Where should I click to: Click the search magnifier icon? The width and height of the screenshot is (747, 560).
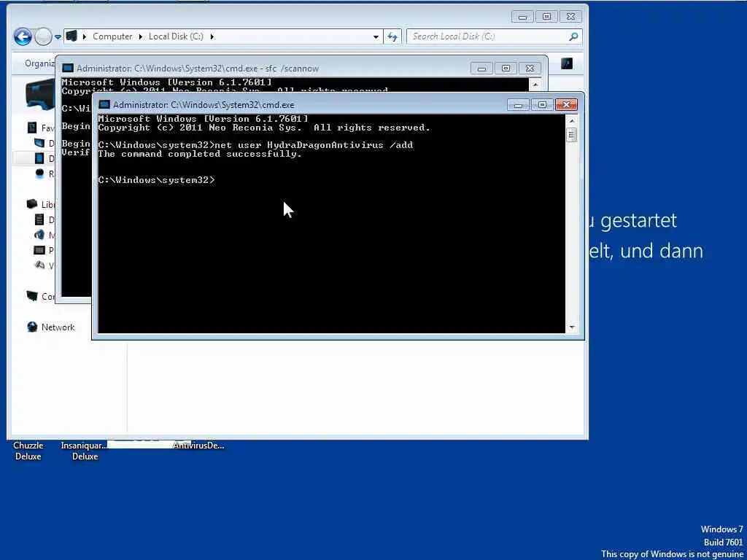(573, 36)
